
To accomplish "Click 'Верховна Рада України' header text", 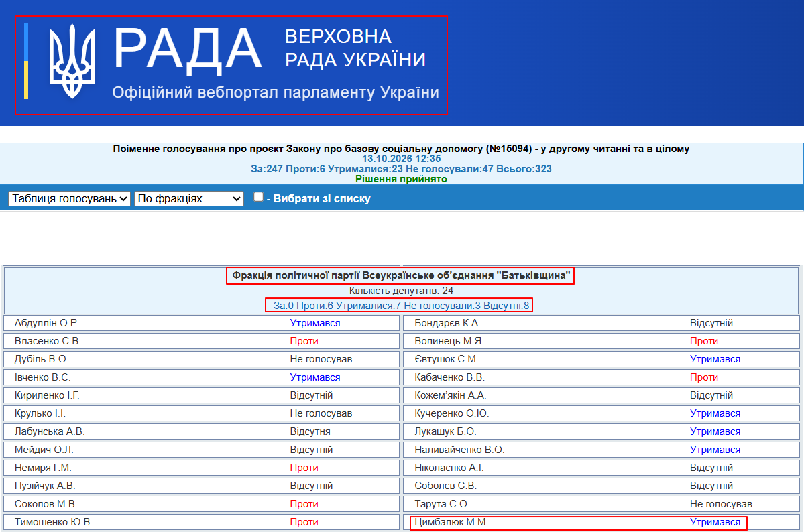I will (355, 48).
